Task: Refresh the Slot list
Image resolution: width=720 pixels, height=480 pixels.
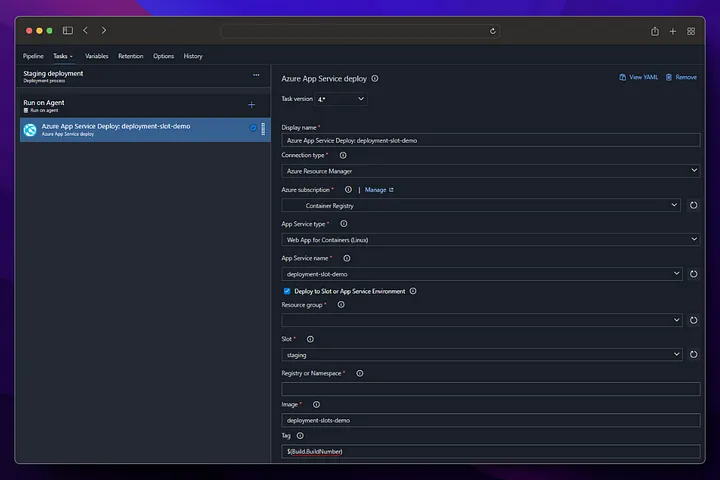Action: tap(693, 354)
